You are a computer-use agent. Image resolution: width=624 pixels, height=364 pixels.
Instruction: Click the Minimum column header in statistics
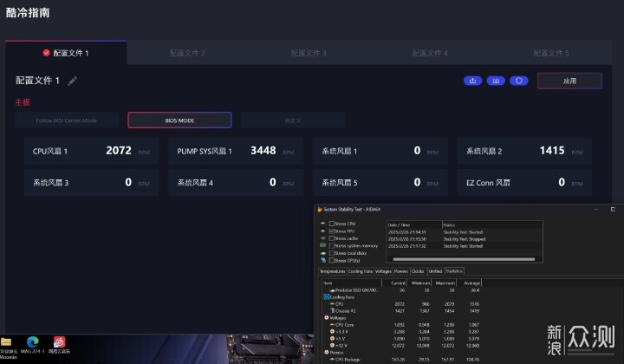click(x=420, y=283)
